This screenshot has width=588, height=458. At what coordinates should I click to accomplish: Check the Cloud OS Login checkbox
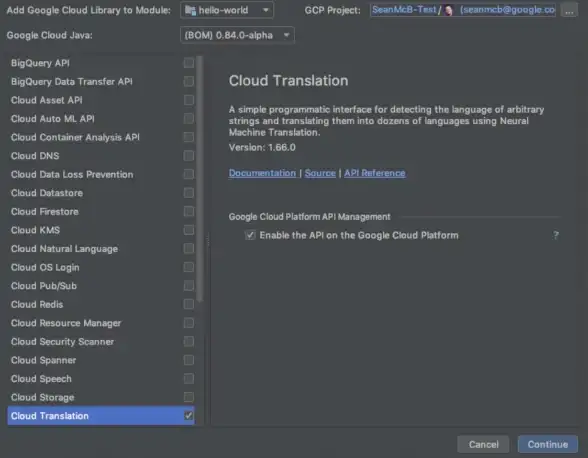(189, 267)
